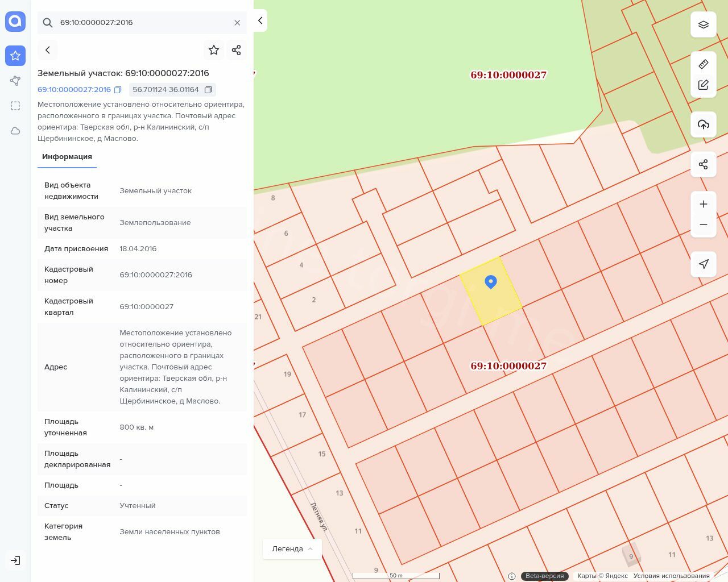Clear the cadastral number search

[237, 23]
